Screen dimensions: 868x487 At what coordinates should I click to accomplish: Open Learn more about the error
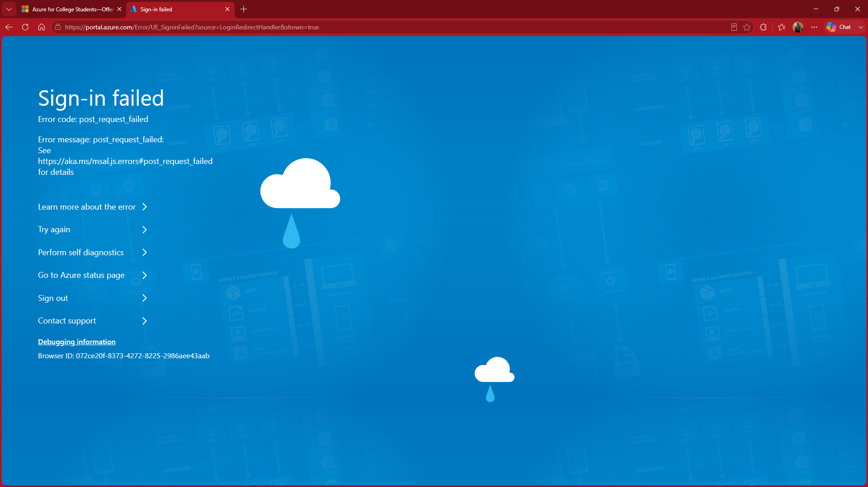coord(87,207)
